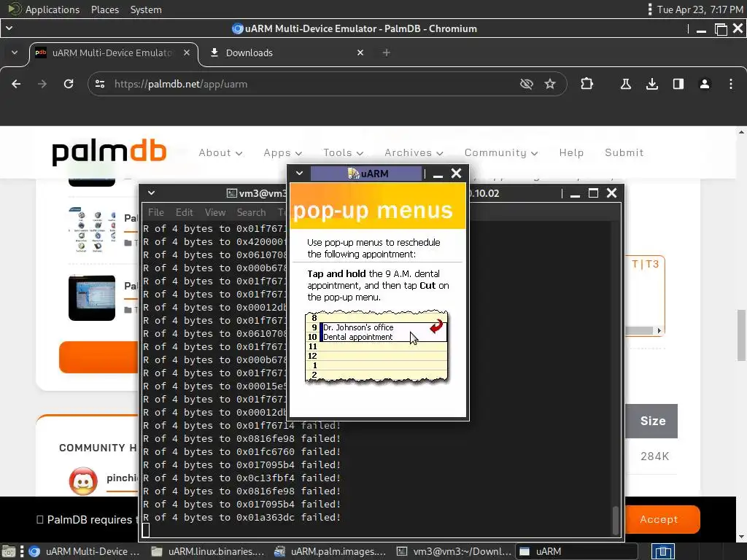Click the tracking-blocked eye icon in address bar
The height and width of the screenshot is (560, 747).
click(x=527, y=84)
